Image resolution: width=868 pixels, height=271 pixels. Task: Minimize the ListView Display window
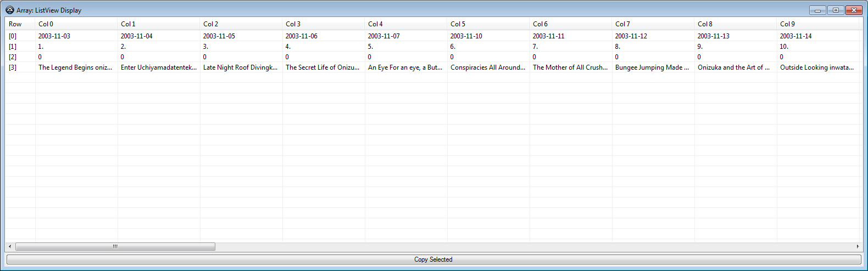817,10
